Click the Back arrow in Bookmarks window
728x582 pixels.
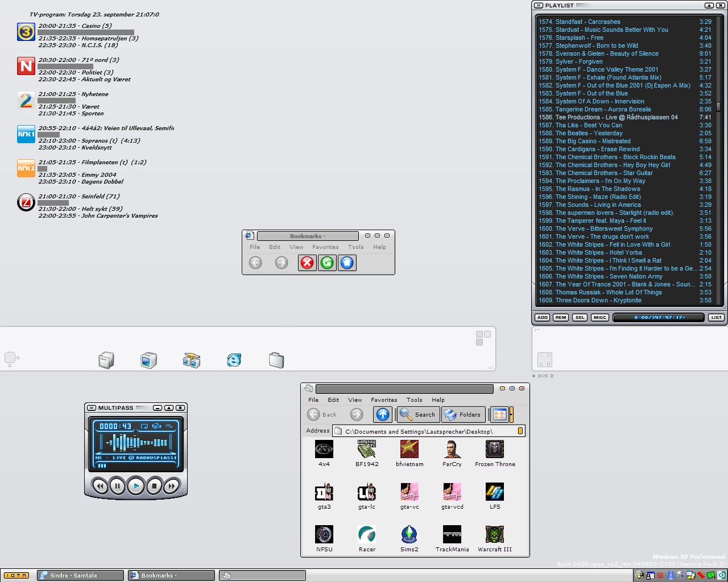click(x=255, y=263)
